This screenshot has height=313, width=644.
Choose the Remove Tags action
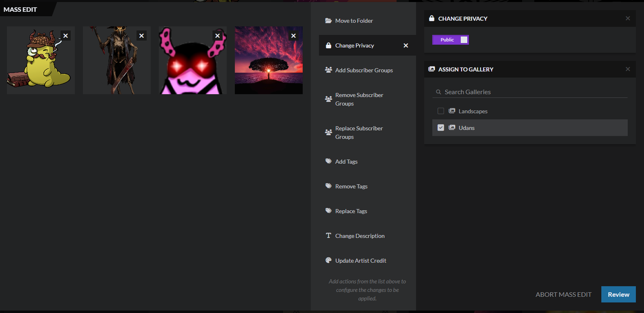click(367, 186)
